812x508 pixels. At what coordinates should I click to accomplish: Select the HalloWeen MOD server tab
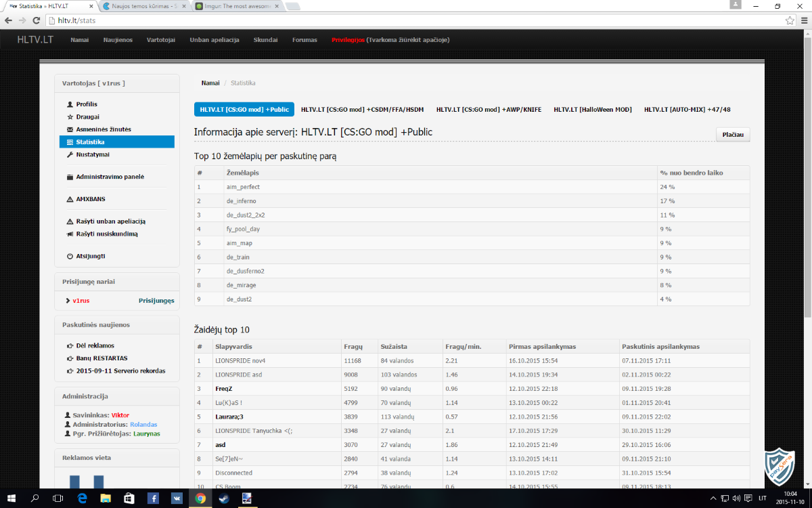592,110
